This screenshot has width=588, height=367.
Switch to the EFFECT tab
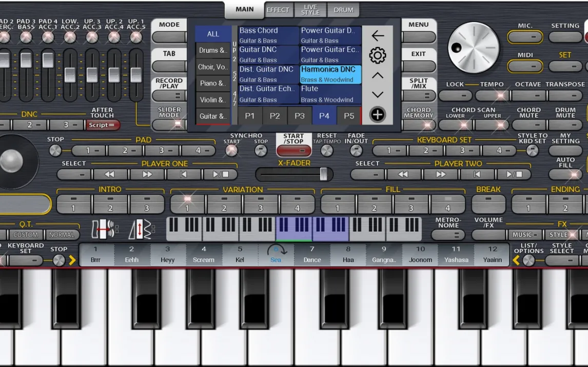[278, 10]
